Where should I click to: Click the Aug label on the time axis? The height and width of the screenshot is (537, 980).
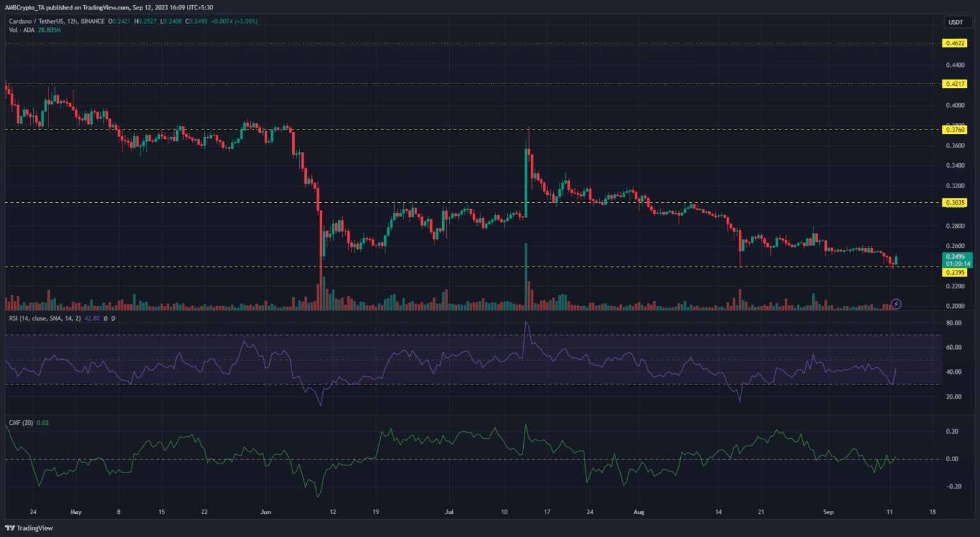[x=639, y=512]
